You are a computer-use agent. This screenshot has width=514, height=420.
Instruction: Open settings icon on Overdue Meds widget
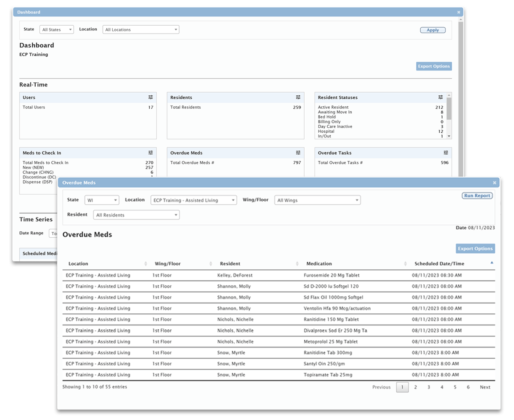[x=298, y=153]
